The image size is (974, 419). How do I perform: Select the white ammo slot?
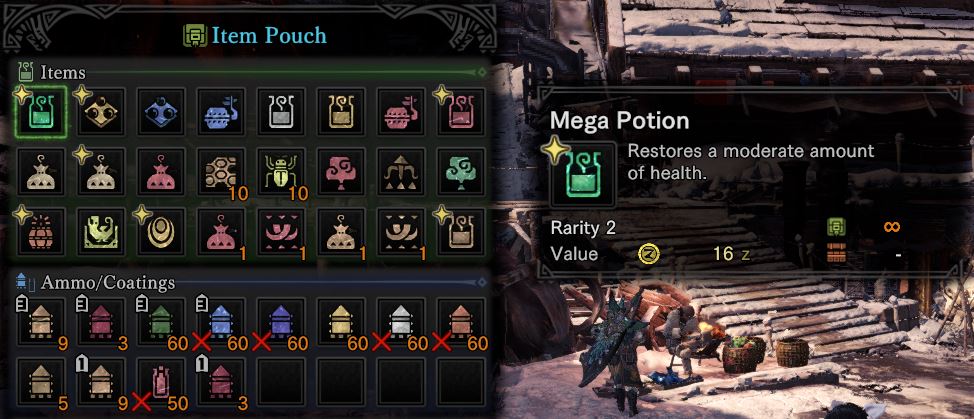pos(401,322)
